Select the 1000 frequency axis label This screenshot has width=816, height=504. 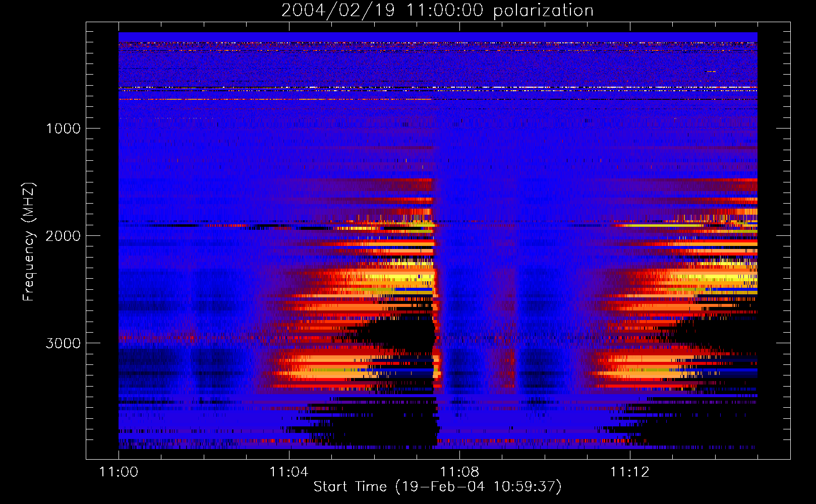63,129
